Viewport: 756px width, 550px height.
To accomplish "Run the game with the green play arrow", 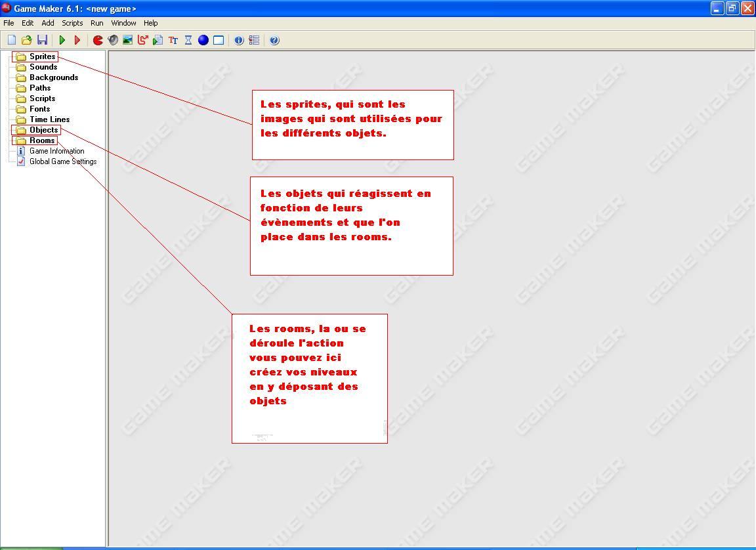I will [x=62, y=40].
